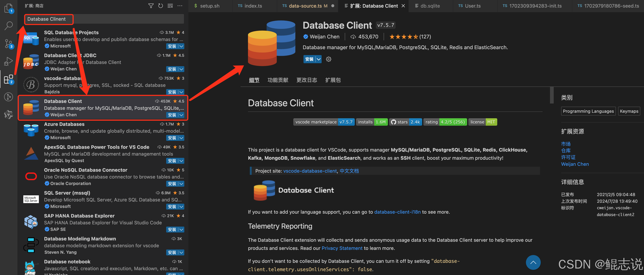This screenshot has height=275, width=644.
Task: Close the Database Client extension tab
Action: pyautogui.click(x=403, y=6)
